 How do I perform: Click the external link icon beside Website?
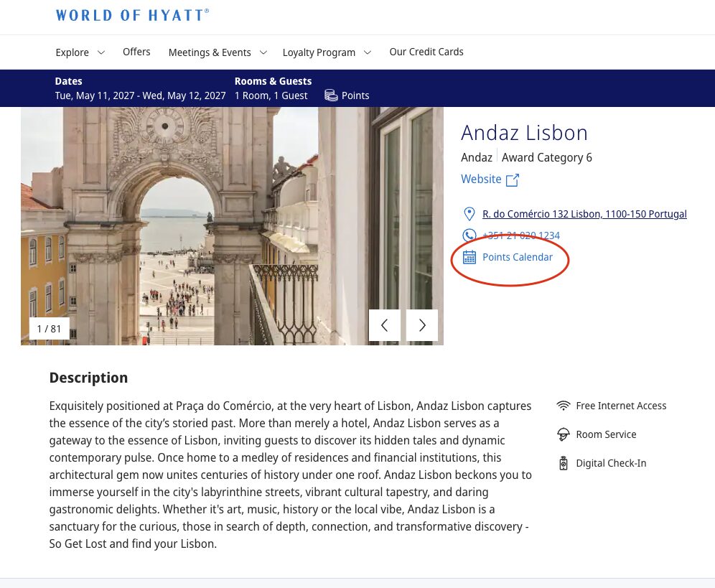point(513,179)
